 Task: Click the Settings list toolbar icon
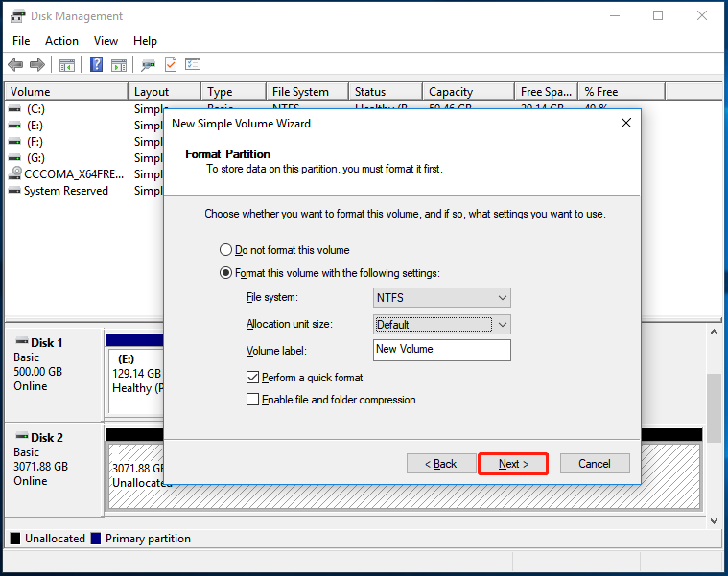click(x=193, y=64)
